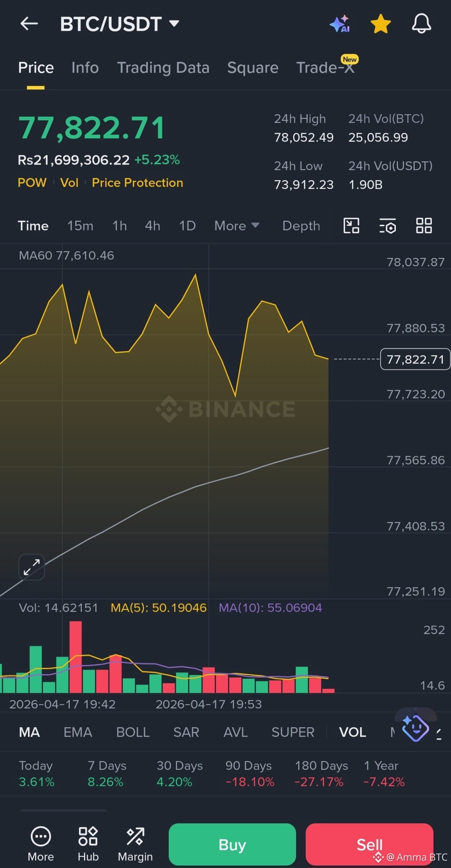Toggle the yellow favorite star
Image resolution: width=451 pixels, height=868 pixels.
[x=380, y=24]
